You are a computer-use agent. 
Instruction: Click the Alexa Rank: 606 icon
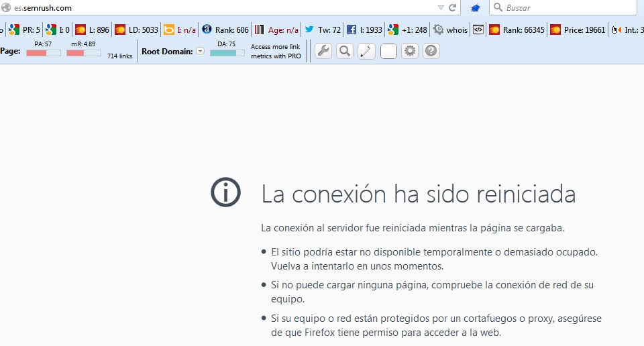207,30
